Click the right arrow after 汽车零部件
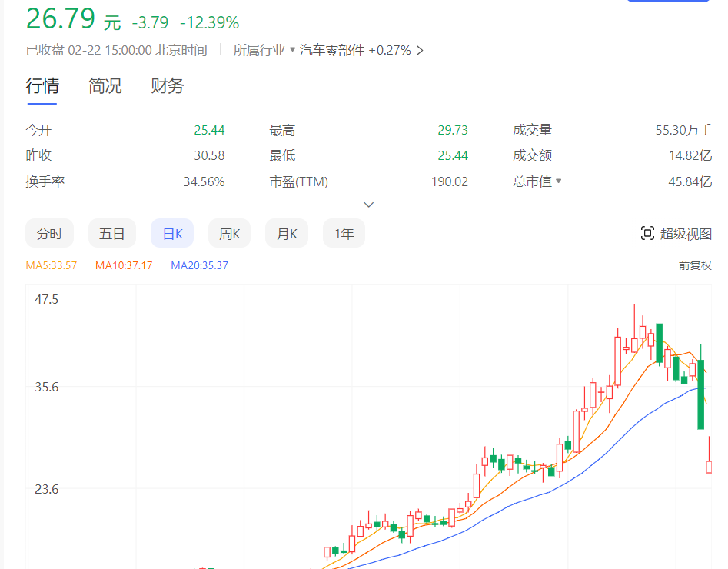The height and width of the screenshot is (569, 728). 420,49
